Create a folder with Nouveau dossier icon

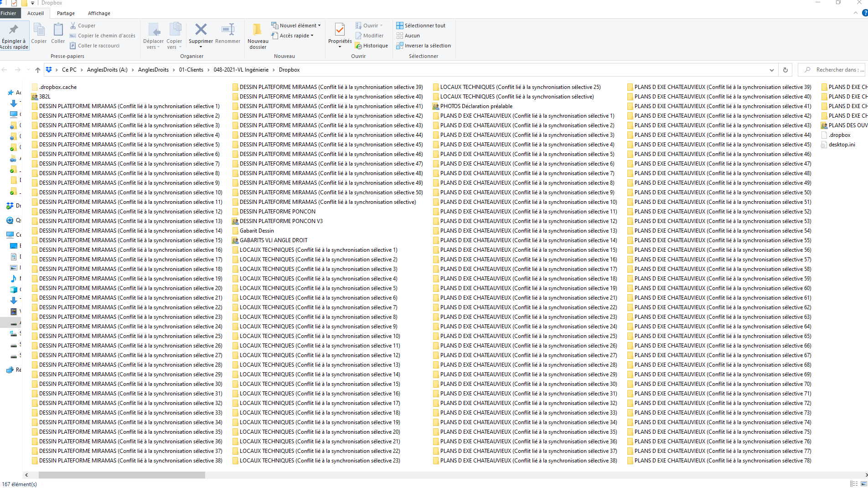point(258,34)
